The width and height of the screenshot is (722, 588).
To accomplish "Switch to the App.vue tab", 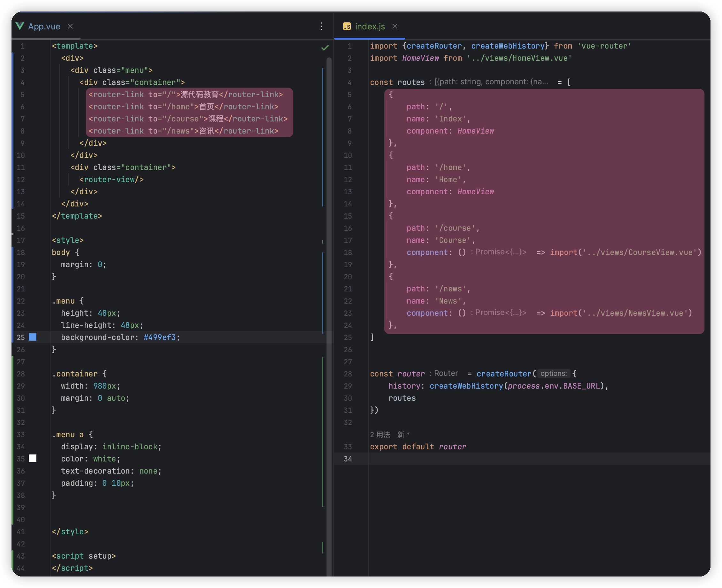I will point(44,27).
